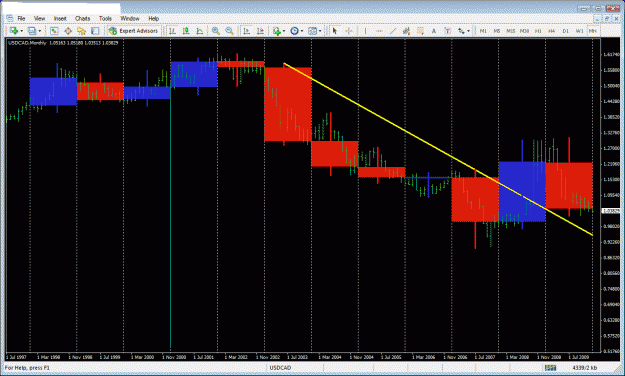Switch to line chart display
Screen dimensions: 625x376
[200, 31]
